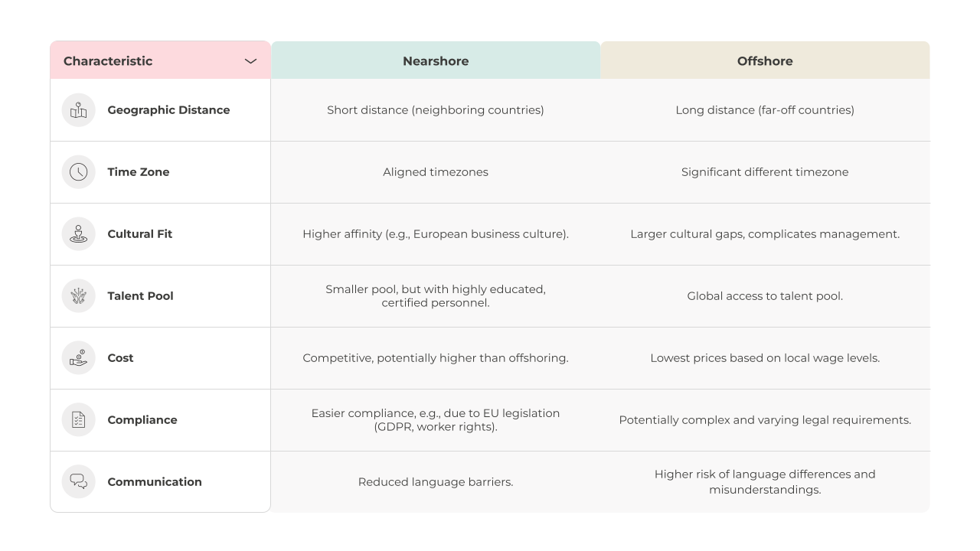The image size is (980, 551).
Task: Click the Compliance checklist icon
Action: coord(79,420)
